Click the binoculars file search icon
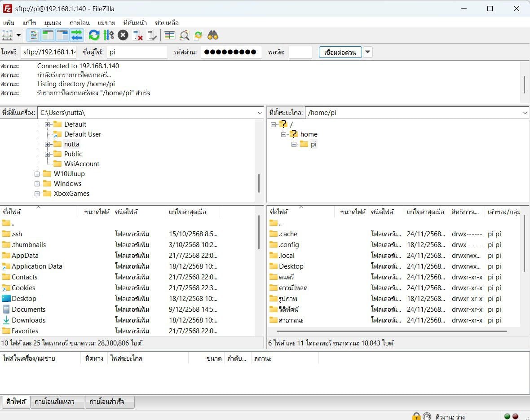 [212, 35]
